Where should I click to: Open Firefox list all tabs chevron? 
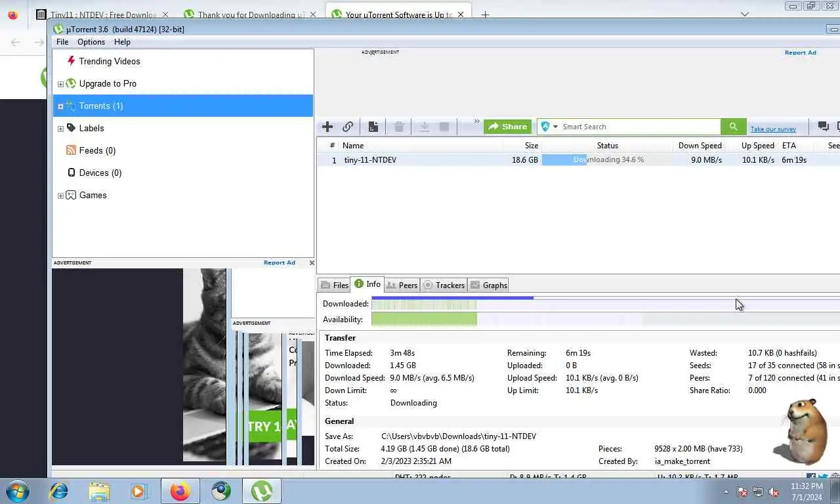click(x=745, y=14)
